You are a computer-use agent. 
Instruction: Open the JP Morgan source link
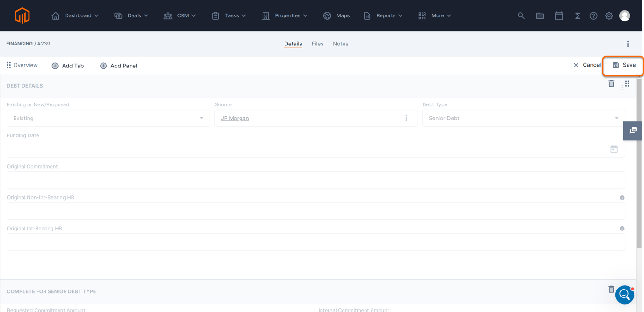point(234,118)
